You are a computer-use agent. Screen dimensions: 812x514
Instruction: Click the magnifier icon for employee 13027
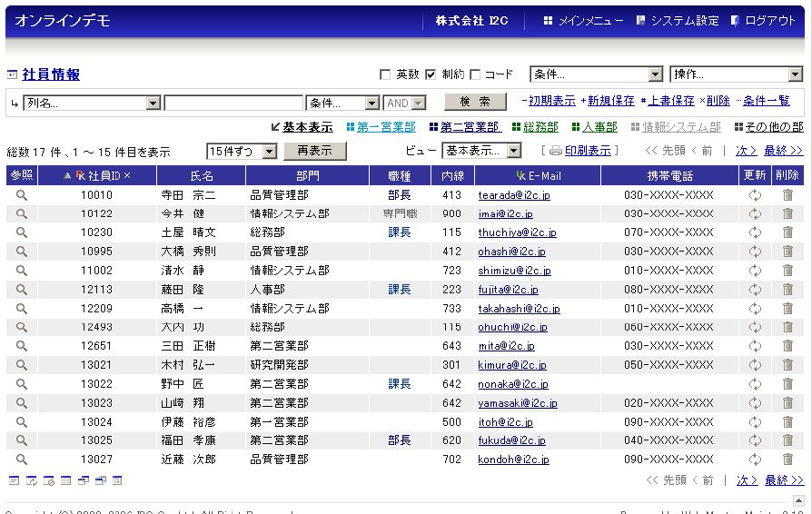[x=21, y=460]
